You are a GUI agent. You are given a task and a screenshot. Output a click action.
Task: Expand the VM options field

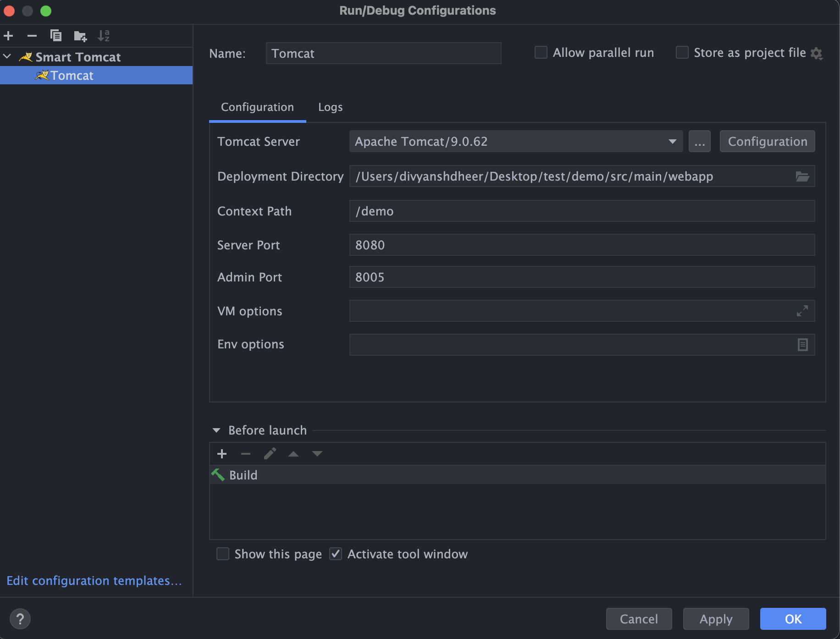click(802, 311)
